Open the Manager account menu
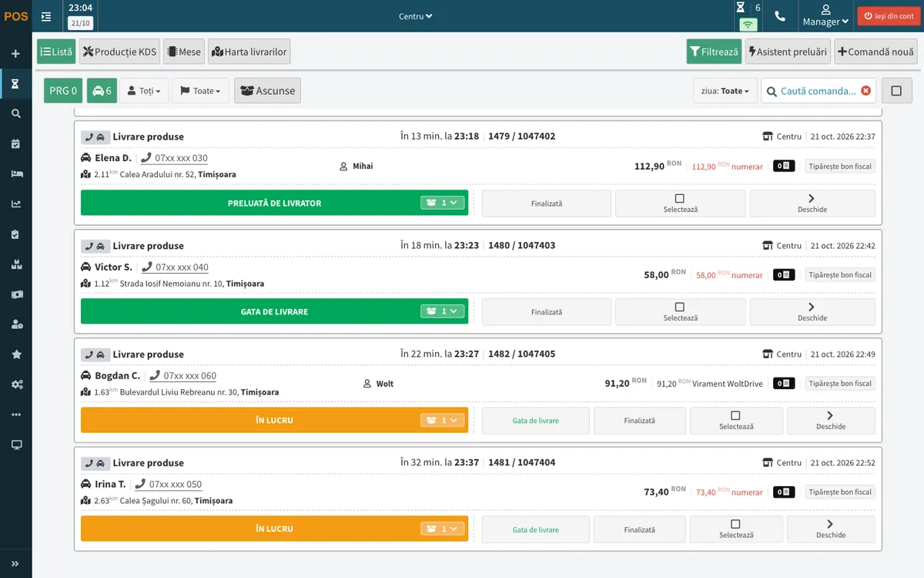The width and height of the screenshot is (924, 578). (825, 16)
